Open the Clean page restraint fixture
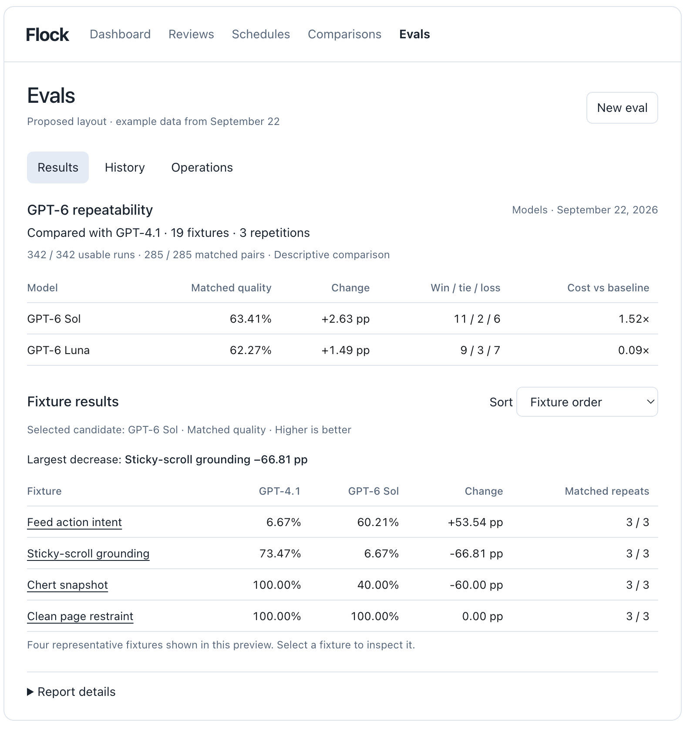This screenshot has width=700, height=729. coord(80,616)
